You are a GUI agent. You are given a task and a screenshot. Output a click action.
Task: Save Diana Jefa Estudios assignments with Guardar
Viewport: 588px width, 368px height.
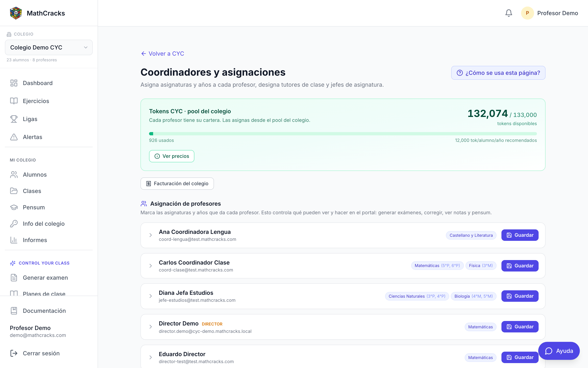click(520, 296)
